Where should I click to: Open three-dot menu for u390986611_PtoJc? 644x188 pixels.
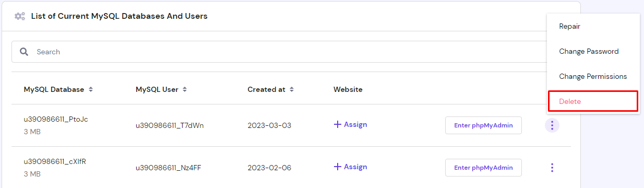552,125
